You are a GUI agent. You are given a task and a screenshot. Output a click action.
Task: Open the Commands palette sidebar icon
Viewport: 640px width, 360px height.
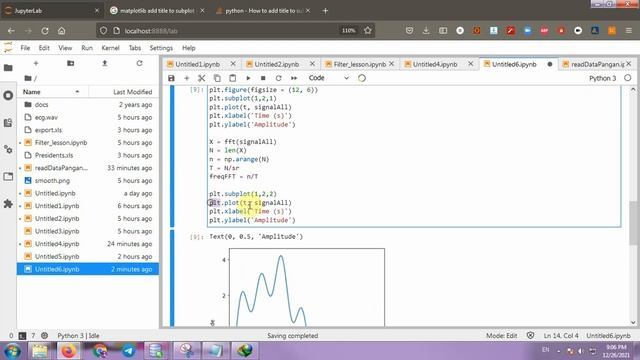click(8, 122)
